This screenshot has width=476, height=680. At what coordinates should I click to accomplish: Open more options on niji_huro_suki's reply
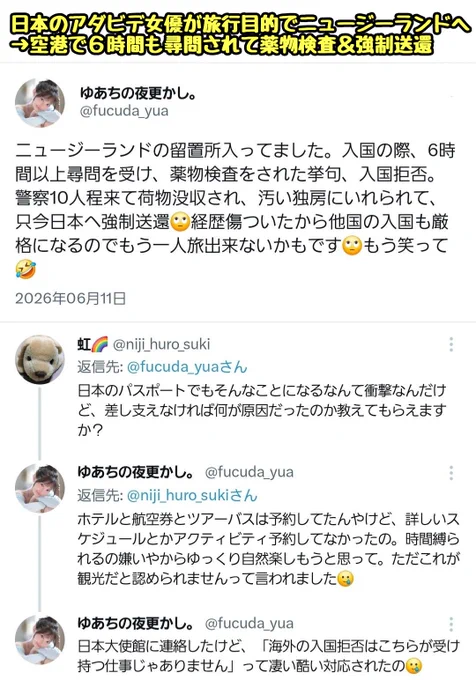451,344
